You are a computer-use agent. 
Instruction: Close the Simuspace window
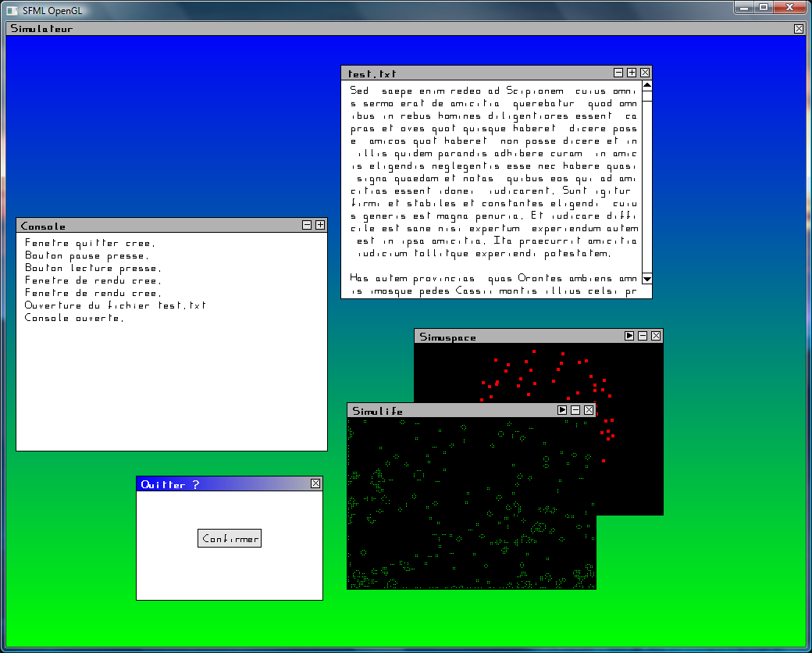pyautogui.click(x=656, y=336)
